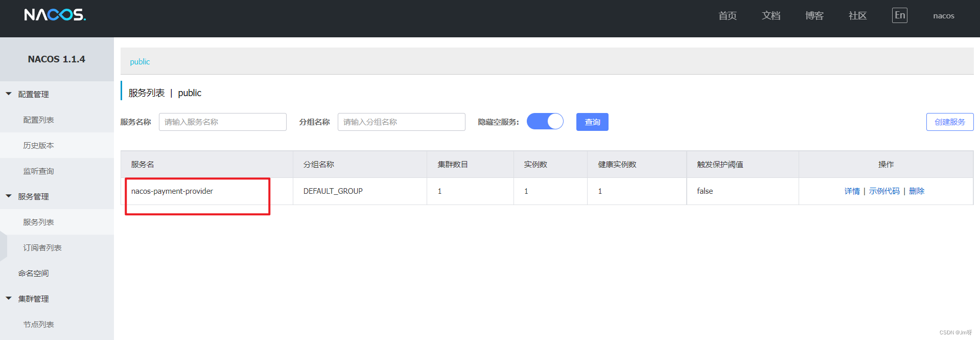This screenshot has height=340, width=980.
Task: Collapse the 集群管理 section arrow
Action: pyautogui.click(x=9, y=299)
